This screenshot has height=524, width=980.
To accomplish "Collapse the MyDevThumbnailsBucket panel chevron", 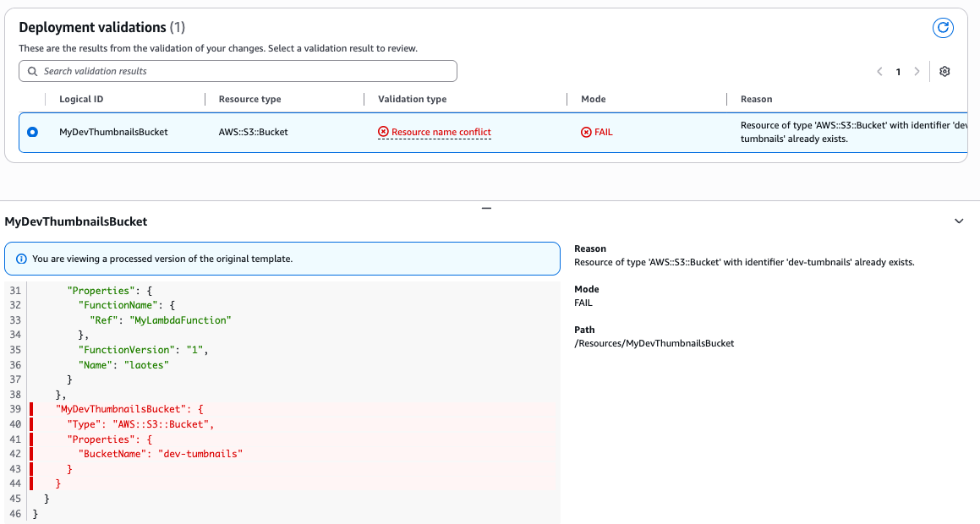I will click(958, 221).
